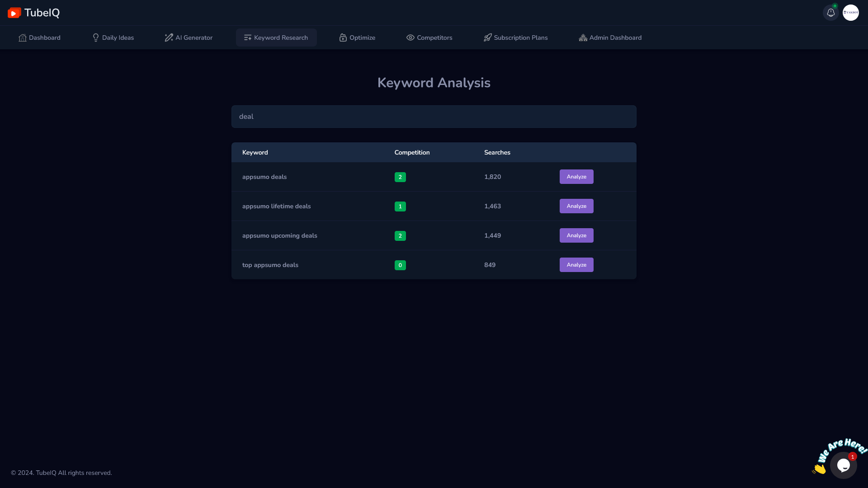Click competition badge for top appsumo deals
Screen dimensions: 868x488
point(400,265)
